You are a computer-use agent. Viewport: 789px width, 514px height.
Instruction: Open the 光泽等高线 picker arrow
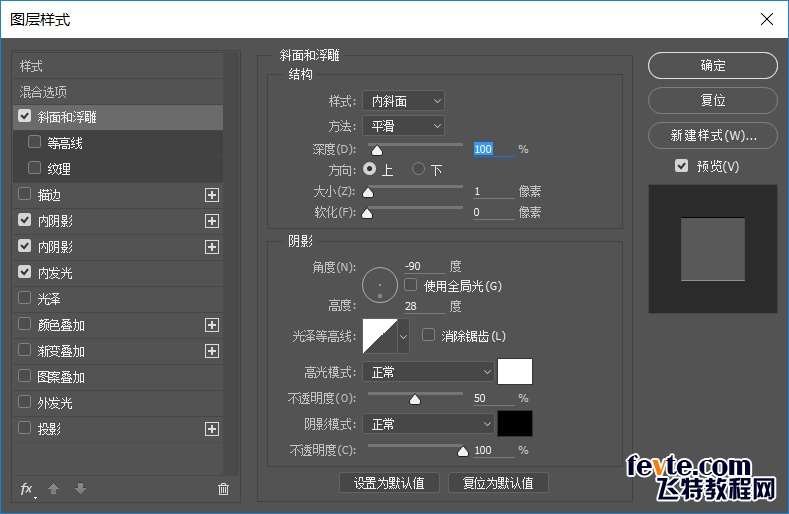point(403,336)
